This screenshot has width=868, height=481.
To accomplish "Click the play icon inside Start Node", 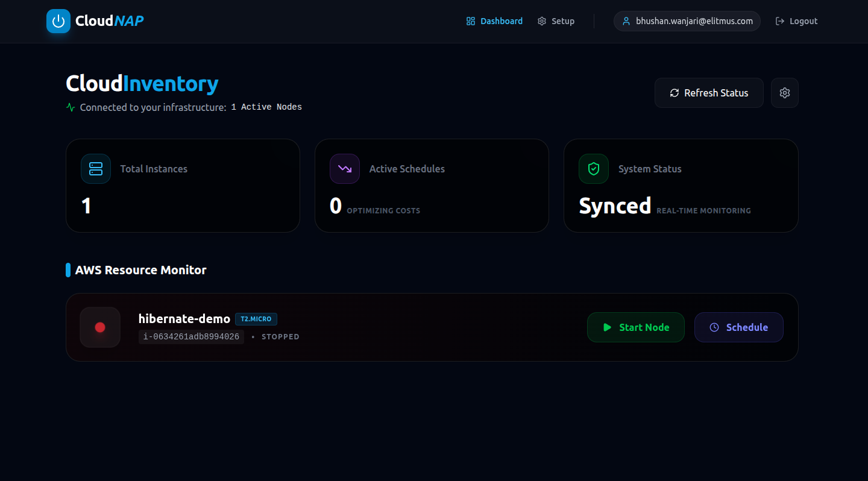I will [x=607, y=327].
